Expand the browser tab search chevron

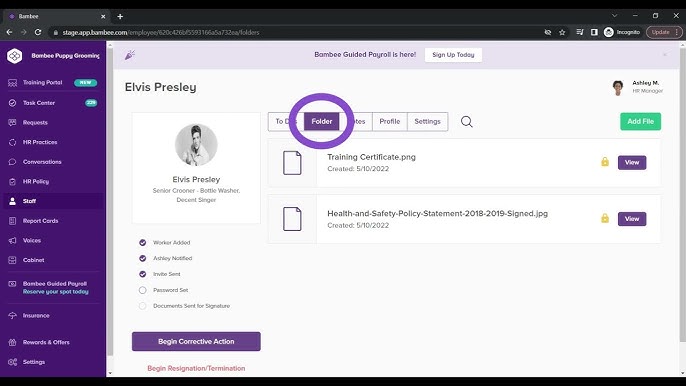click(x=614, y=16)
